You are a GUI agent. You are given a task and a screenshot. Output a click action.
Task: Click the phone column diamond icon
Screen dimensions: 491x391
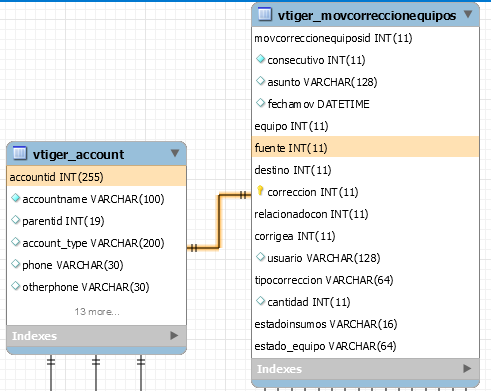coord(15,264)
